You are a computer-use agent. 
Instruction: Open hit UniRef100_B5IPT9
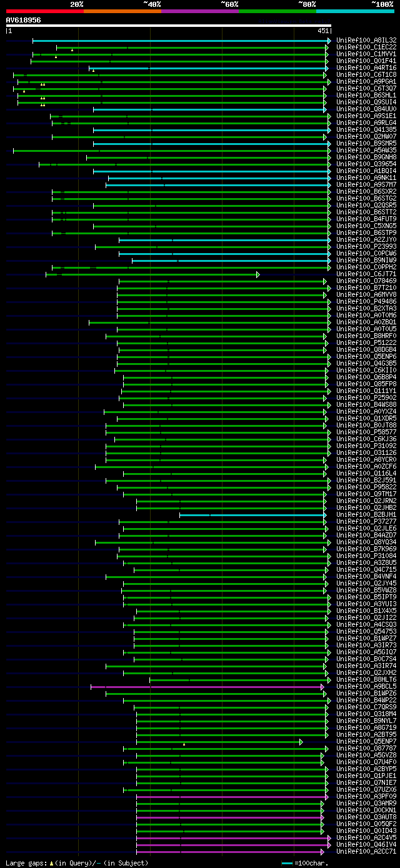pyautogui.click(x=366, y=597)
